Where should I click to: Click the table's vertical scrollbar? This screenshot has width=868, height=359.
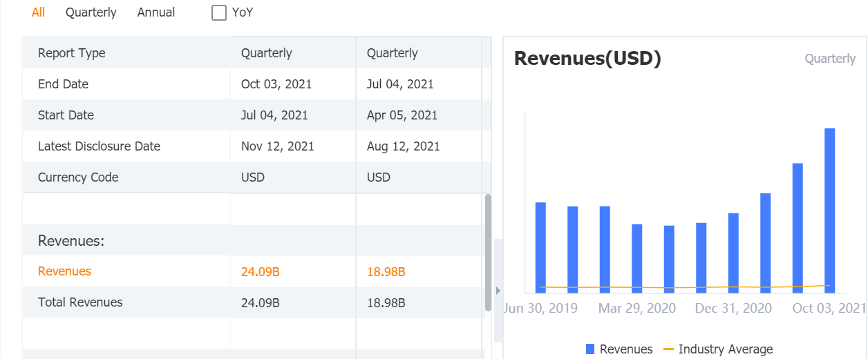[x=488, y=252]
